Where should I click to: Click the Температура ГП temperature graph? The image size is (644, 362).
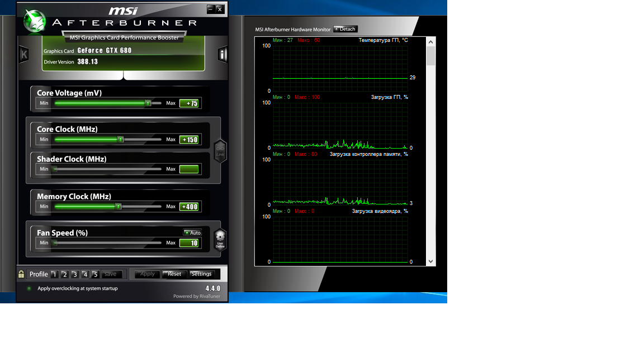click(340, 68)
